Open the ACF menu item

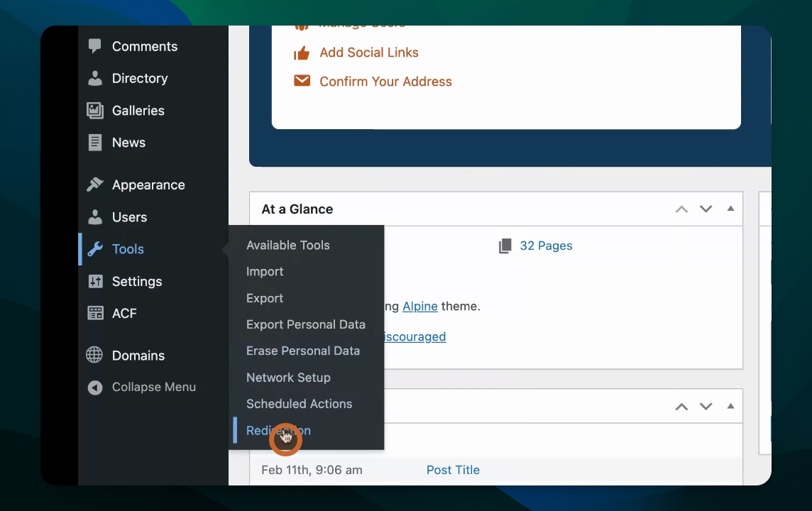click(x=124, y=313)
